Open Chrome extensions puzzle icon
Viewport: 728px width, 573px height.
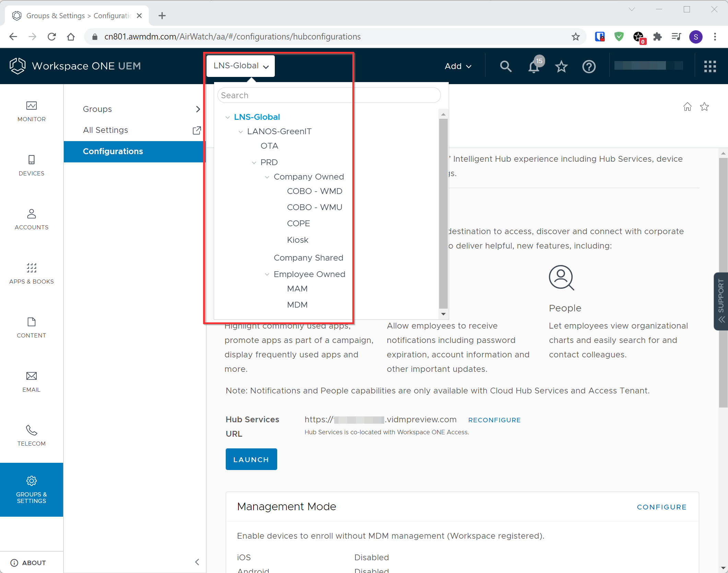pyautogui.click(x=657, y=37)
